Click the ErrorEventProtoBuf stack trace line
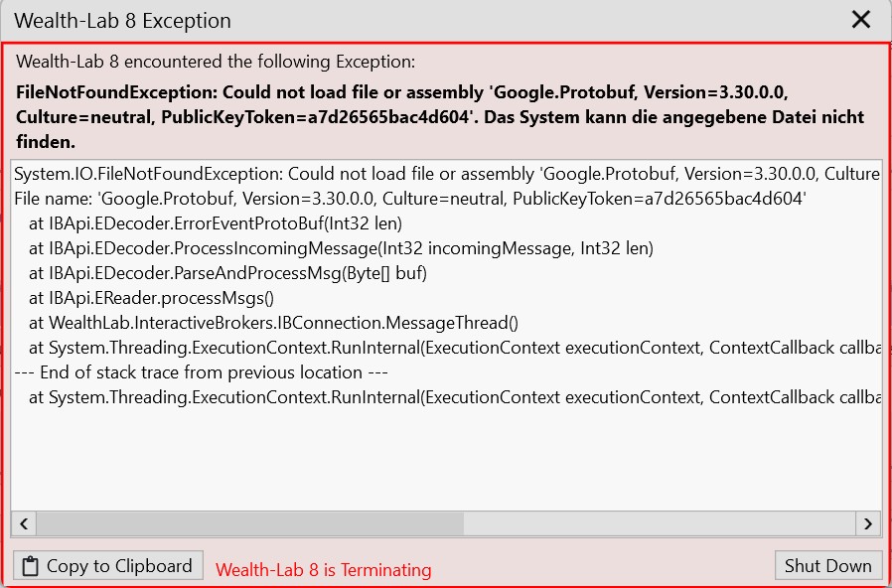The image size is (892, 588). [x=216, y=223]
